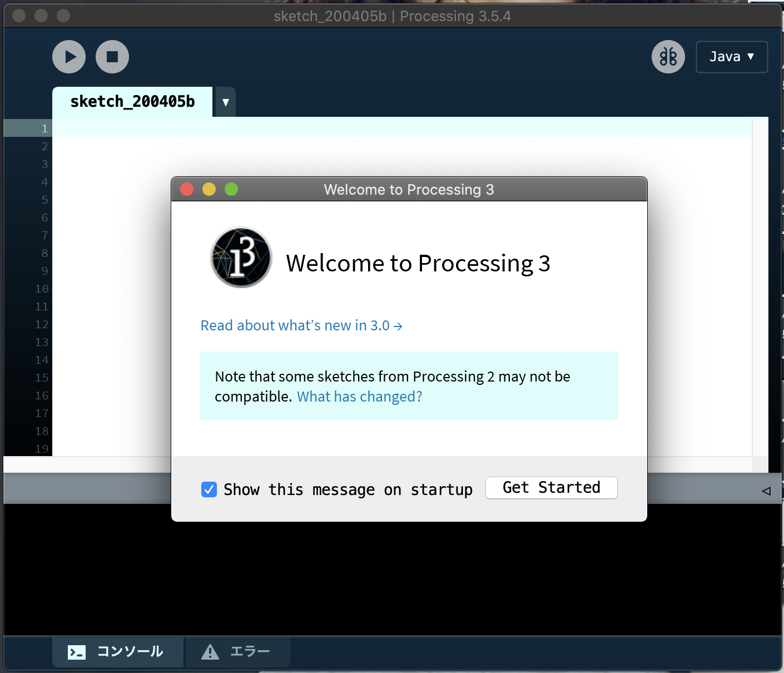
Task: Click line number 10 in the gutter
Action: coord(42,289)
